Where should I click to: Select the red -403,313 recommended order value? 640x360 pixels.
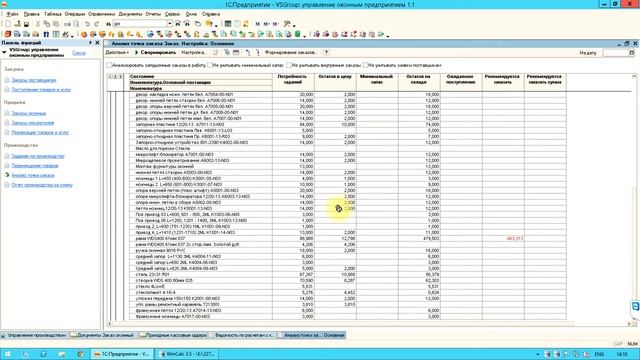(514, 238)
